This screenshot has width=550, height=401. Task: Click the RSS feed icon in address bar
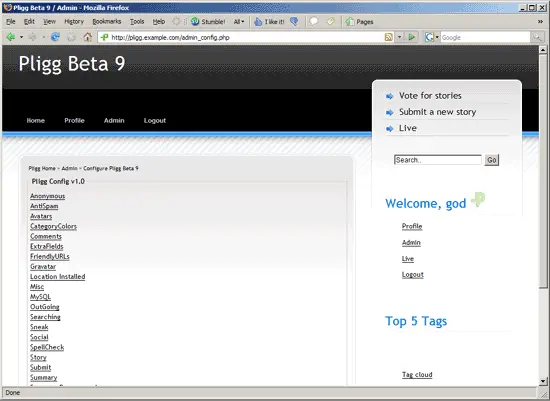tap(389, 37)
